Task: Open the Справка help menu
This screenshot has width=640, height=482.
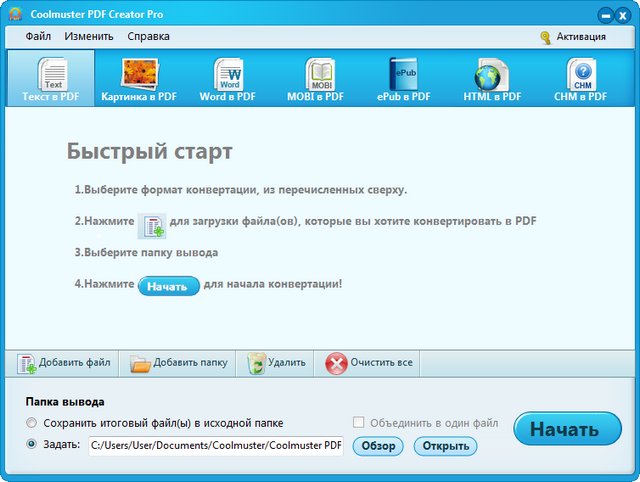Action: [149, 36]
